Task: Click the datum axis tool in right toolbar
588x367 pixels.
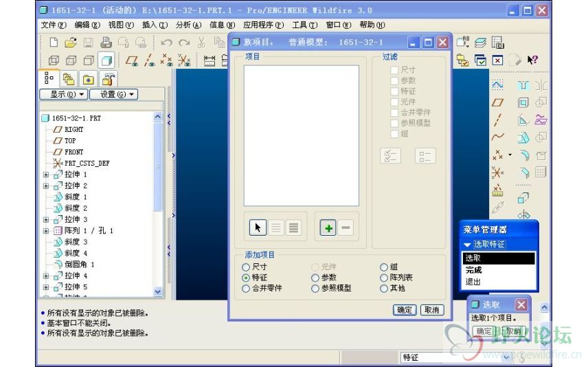Action: pyautogui.click(x=497, y=120)
